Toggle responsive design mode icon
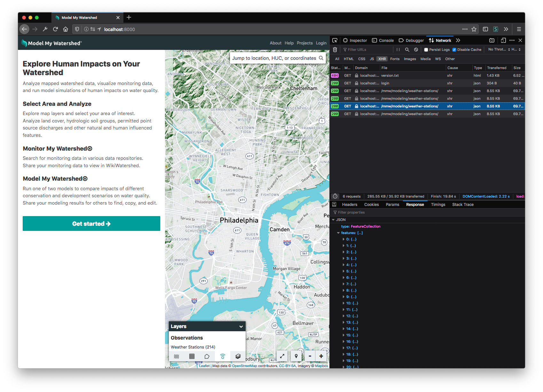The image size is (543, 392). click(503, 40)
